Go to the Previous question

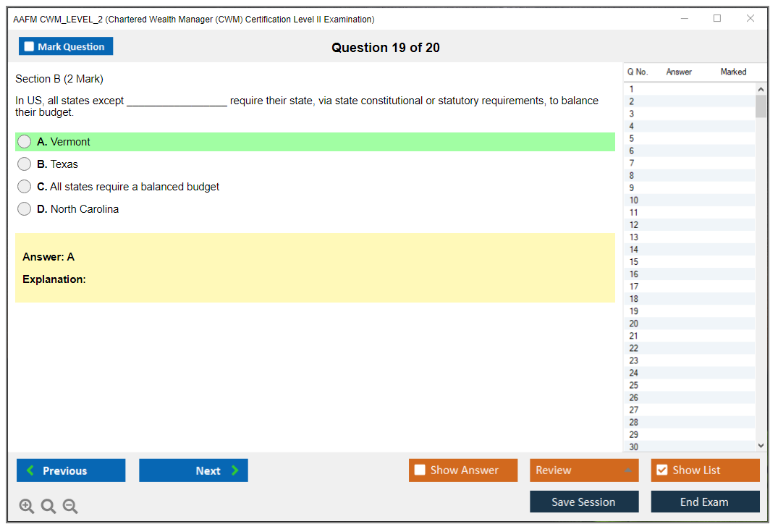(x=71, y=470)
